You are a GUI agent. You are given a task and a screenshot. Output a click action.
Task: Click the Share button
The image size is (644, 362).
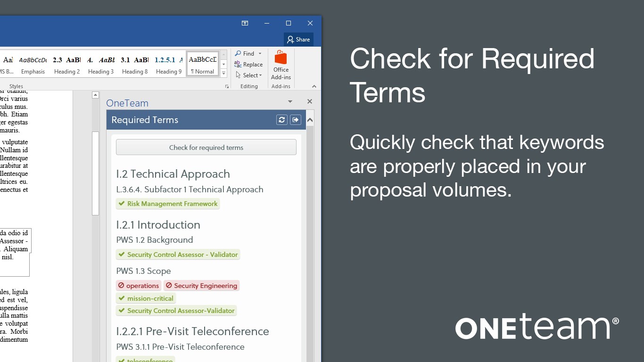tap(298, 40)
